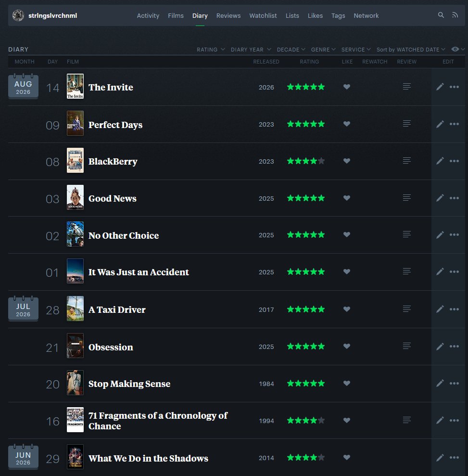Edit What We Do in the Shadows entry
The width and height of the screenshot is (468, 476).
(x=440, y=458)
